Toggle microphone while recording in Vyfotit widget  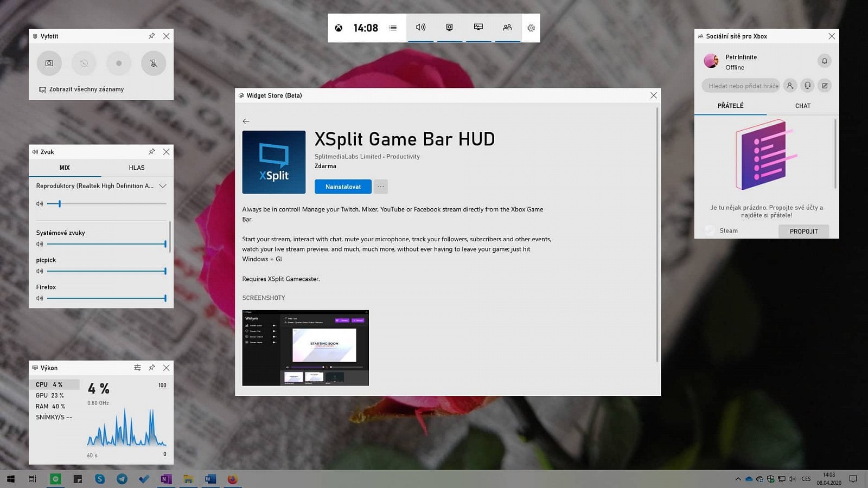click(x=154, y=63)
